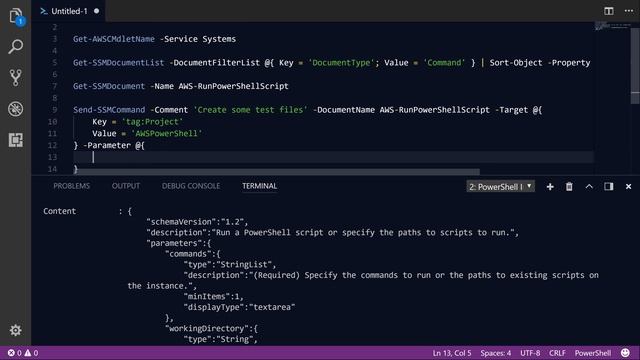The image size is (640, 360).
Task: Click the 'tag:Project' string
Action: tap(152, 122)
